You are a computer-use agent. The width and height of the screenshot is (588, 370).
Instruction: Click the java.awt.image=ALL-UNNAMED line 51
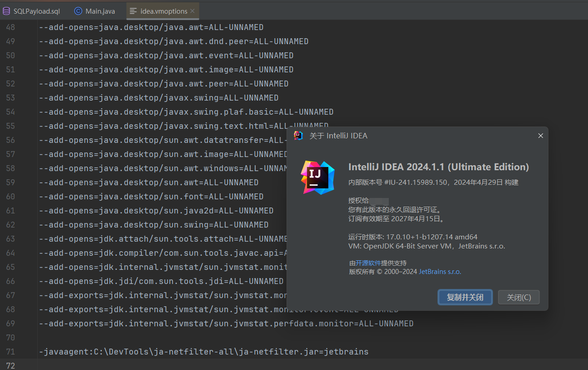coord(166,70)
